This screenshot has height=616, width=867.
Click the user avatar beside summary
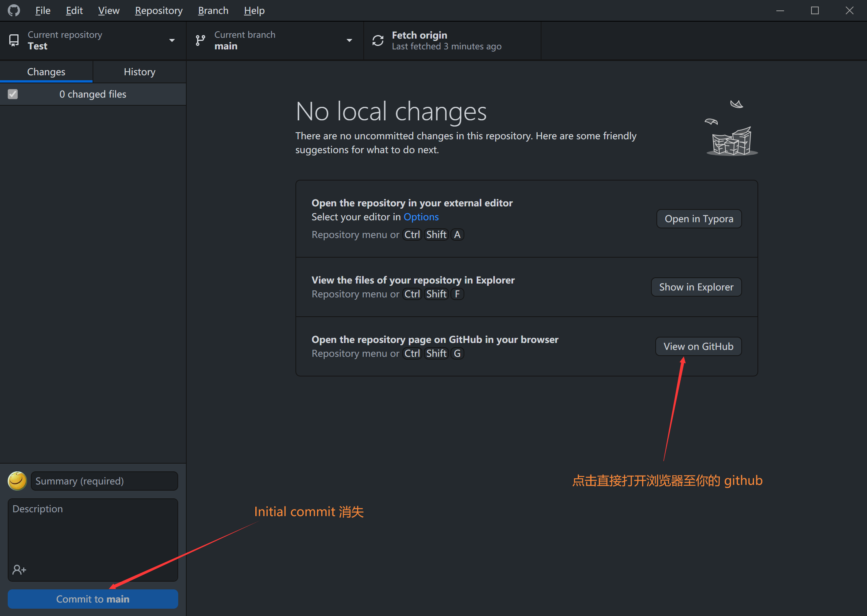tap(17, 481)
